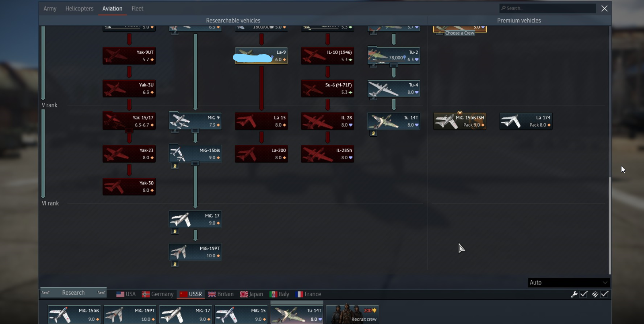
Task: Select the Germany nation tab
Action: [x=158, y=294]
